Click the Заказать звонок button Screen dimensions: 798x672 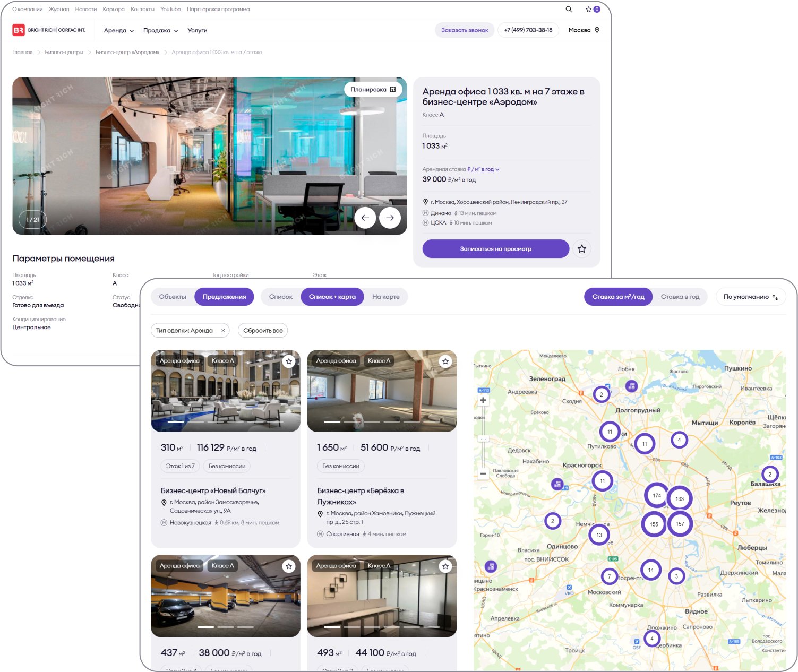[465, 30]
